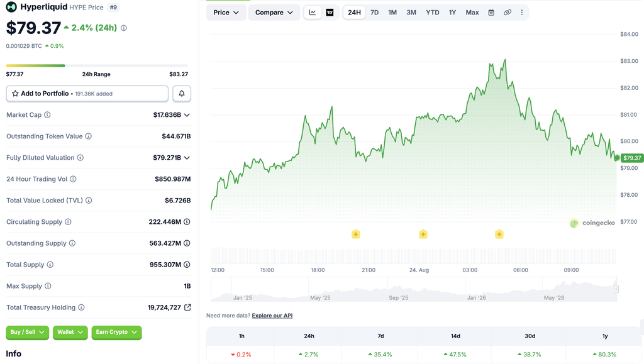Open Max Supply info icon
The image size is (644, 364).
[48, 286]
